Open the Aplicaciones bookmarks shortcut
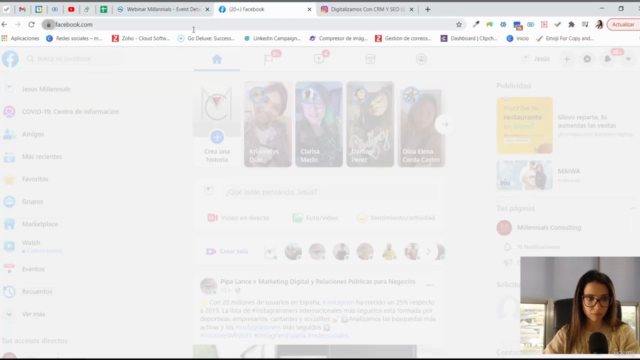This screenshot has height=360, width=640. pos(20,38)
